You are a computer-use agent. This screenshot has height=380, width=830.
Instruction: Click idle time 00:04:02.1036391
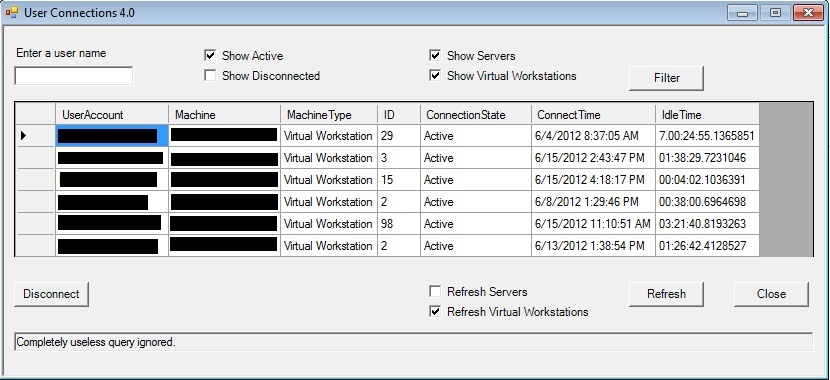[707, 180]
